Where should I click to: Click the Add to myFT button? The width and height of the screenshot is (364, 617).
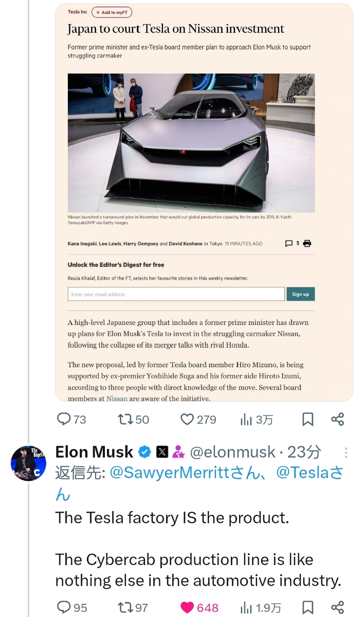(112, 12)
